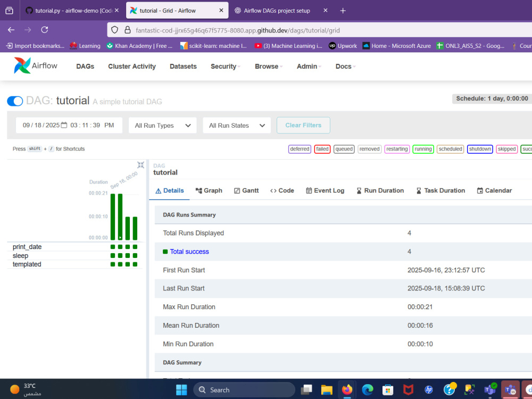Filter by running state legend badge
This screenshot has height=399, width=532.
tap(423, 149)
